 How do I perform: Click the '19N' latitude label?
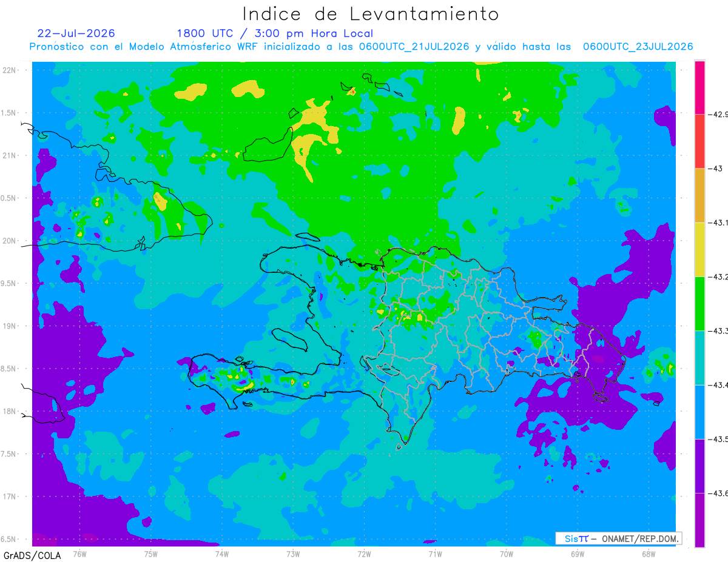(x=10, y=326)
